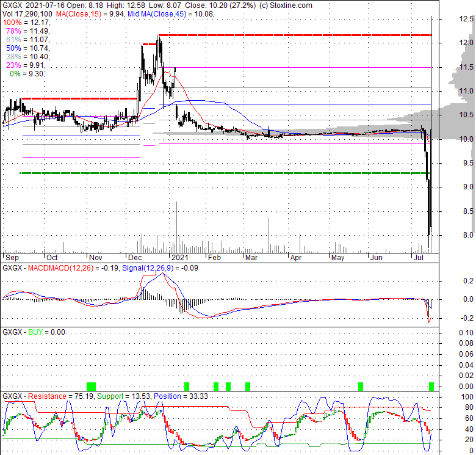The image size is (476, 455).
Task: Click the GXGX - BUY = 0.00 label
Action: coord(34,332)
